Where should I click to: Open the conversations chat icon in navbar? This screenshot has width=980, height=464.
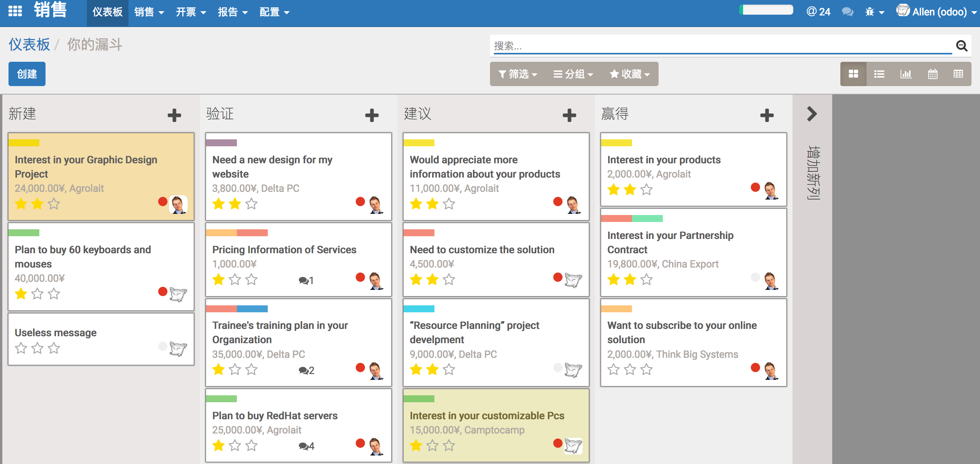click(x=847, y=12)
